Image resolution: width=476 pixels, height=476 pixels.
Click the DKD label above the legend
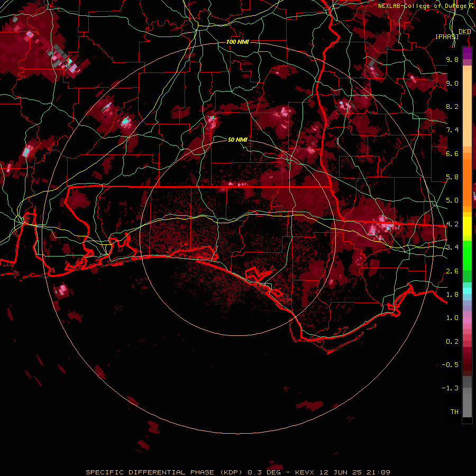click(x=464, y=31)
